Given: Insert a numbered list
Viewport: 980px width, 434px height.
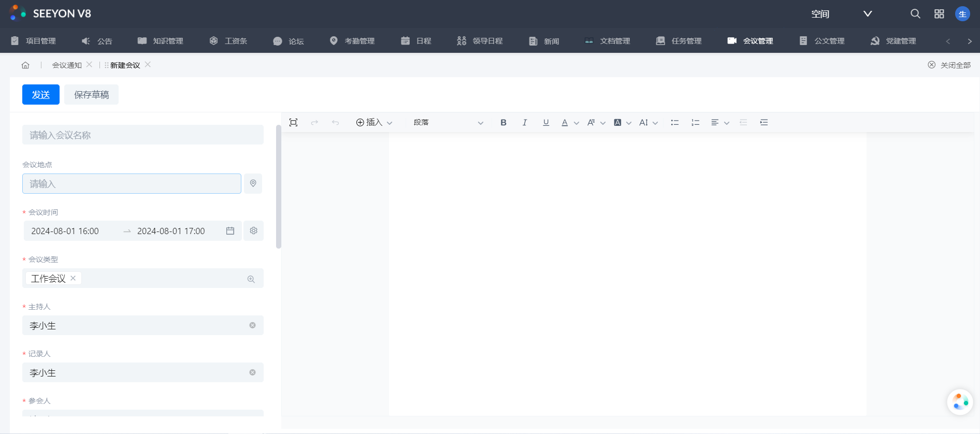Looking at the screenshot, I should coord(696,122).
